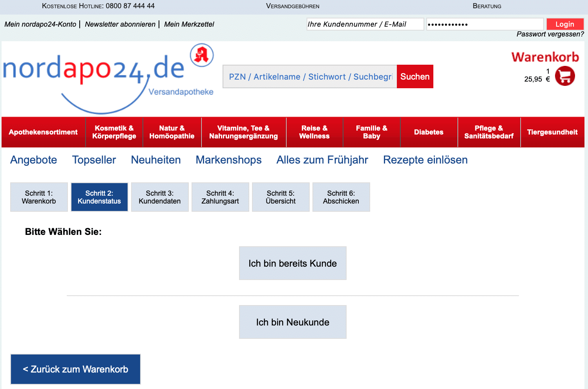This screenshot has width=588, height=389.
Task: Open Pflege & Sanitätsbedarf menu
Action: point(489,132)
